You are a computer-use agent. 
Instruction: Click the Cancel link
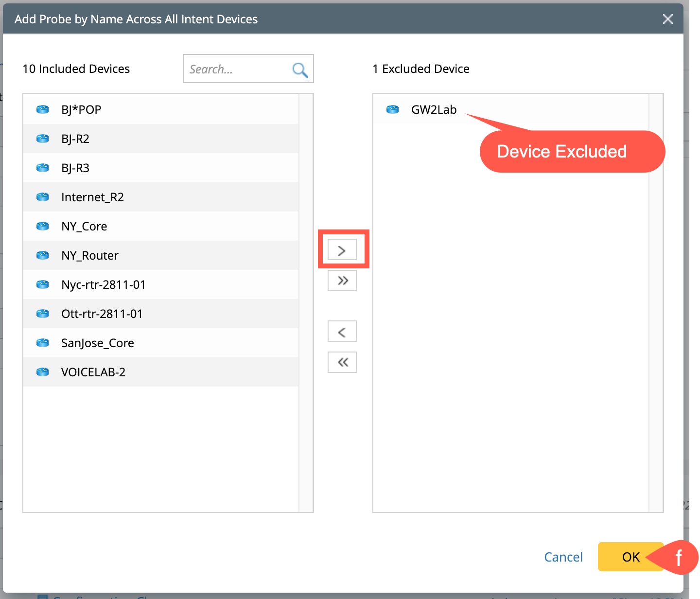[x=563, y=557]
